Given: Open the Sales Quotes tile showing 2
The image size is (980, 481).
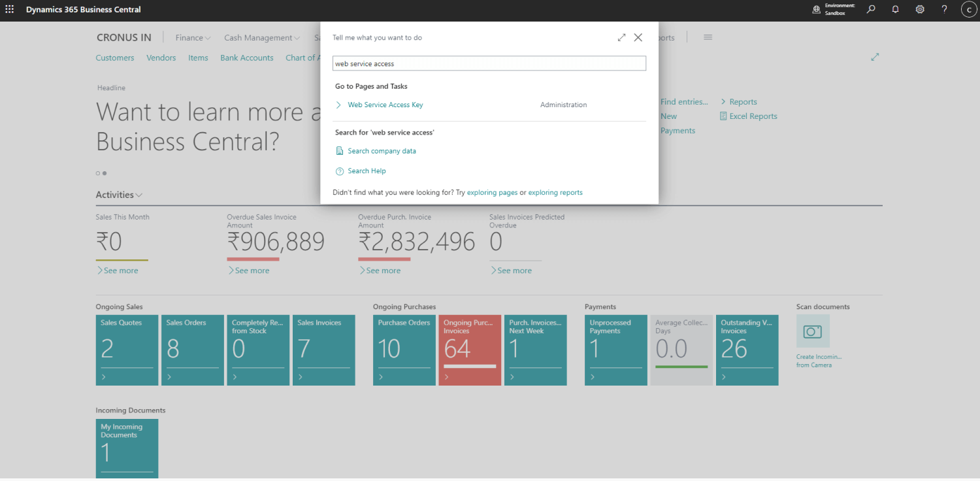Looking at the screenshot, I should (x=127, y=350).
